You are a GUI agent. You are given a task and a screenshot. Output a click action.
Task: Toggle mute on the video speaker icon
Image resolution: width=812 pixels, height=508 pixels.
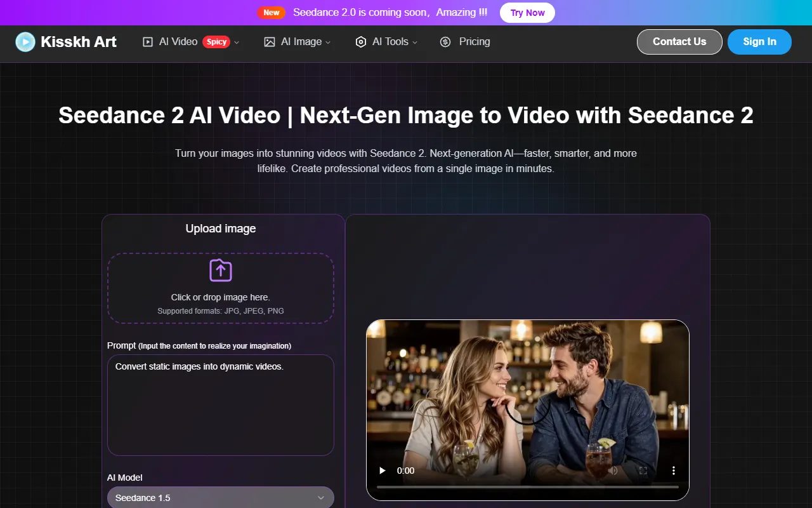click(x=613, y=471)
